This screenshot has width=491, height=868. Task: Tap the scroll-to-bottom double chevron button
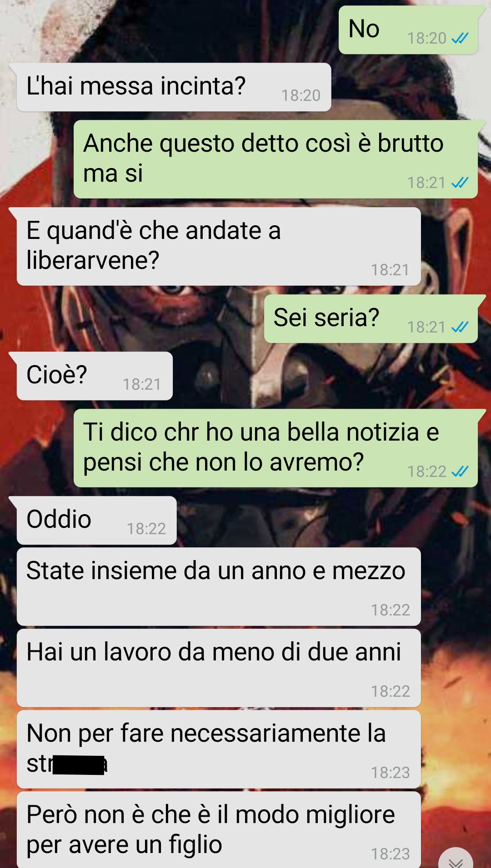[x=456, y=861]
